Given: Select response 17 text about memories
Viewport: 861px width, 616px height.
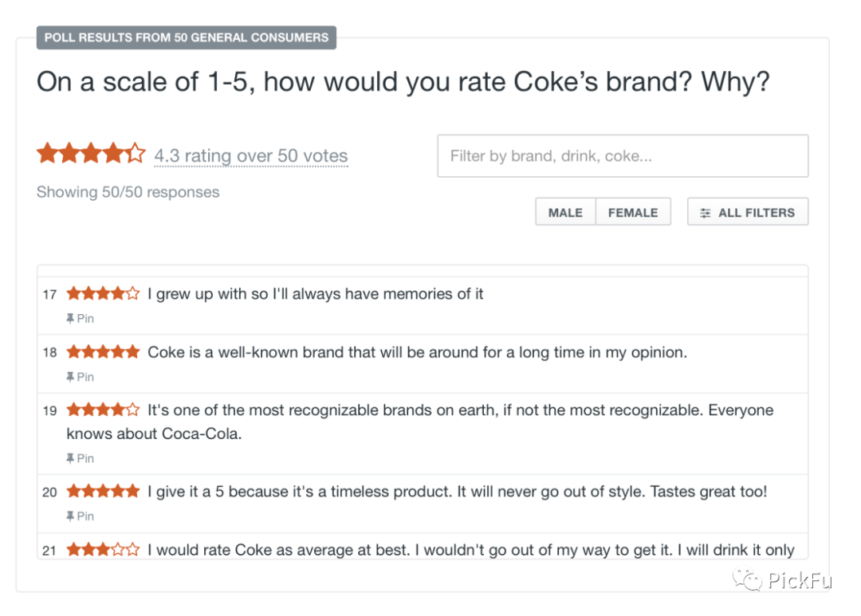Looking at the screenshot, I should pos(316,294).
